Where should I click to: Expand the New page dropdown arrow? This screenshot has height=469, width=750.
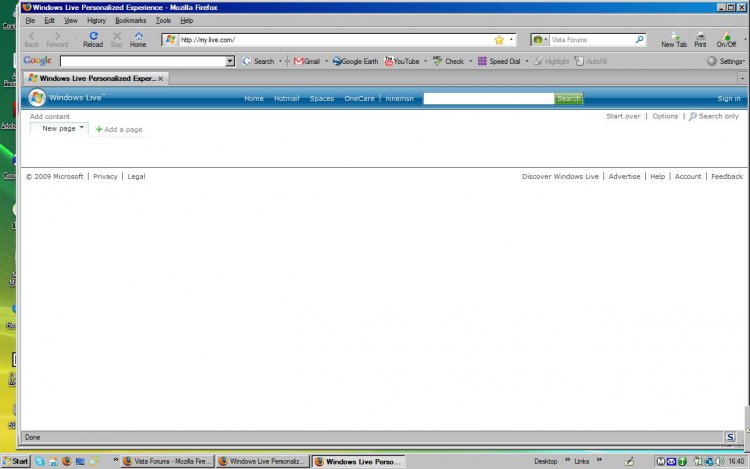click(82, 128)
